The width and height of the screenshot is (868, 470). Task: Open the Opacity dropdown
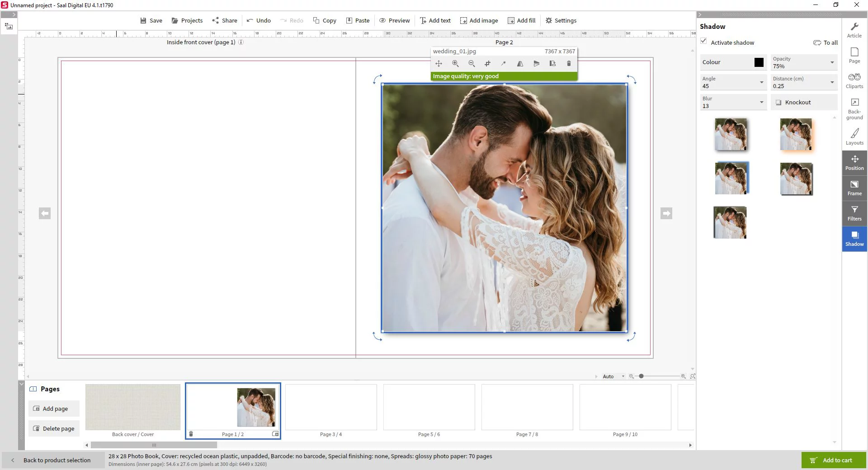pyautogui.click(x=832, y=62)
